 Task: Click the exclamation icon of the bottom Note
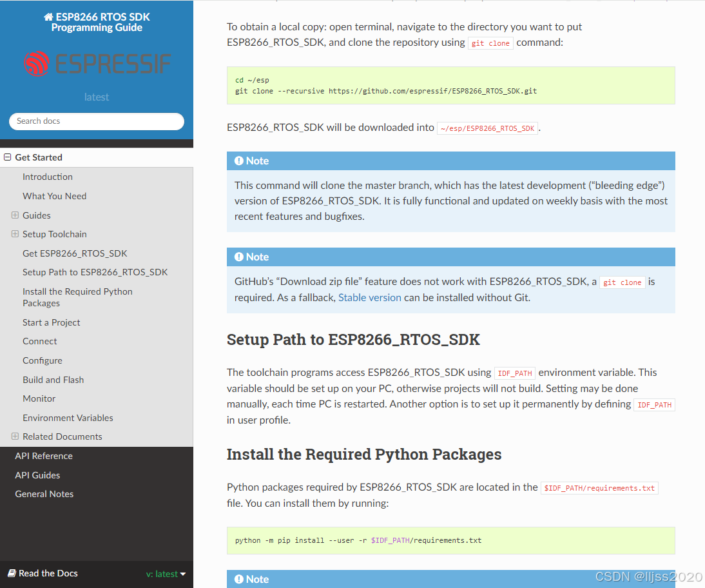238,580
